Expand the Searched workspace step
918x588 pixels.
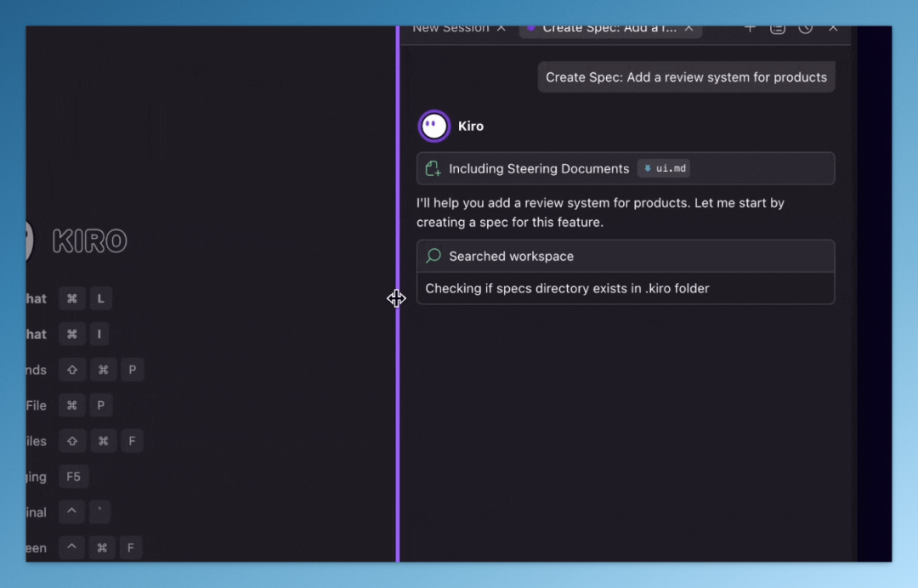[x=626, y=257]
